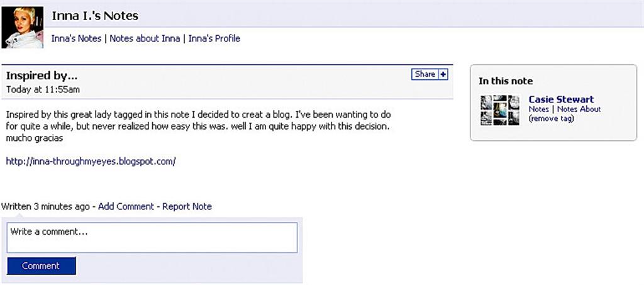This screenshot has height=285, width=644.
Task: Click the 'Inna I.'s Notes' page heading
Action: [x=95, y=16]
